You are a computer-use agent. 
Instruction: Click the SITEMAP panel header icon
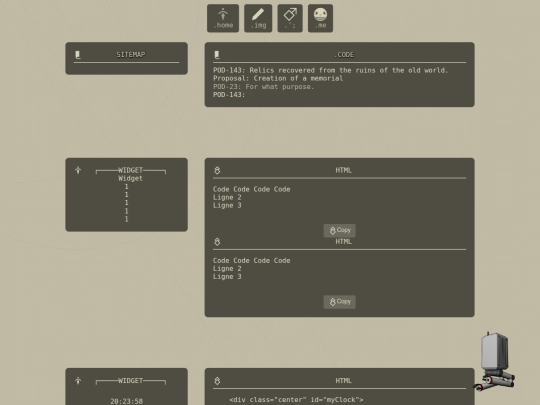pos(78,55)
